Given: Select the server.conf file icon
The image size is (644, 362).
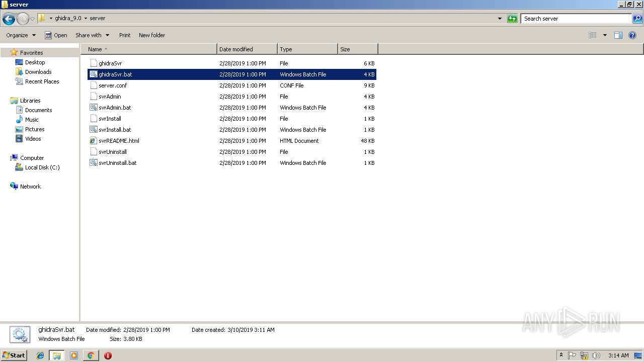Looking at the screenshot, I should (93, 85).
